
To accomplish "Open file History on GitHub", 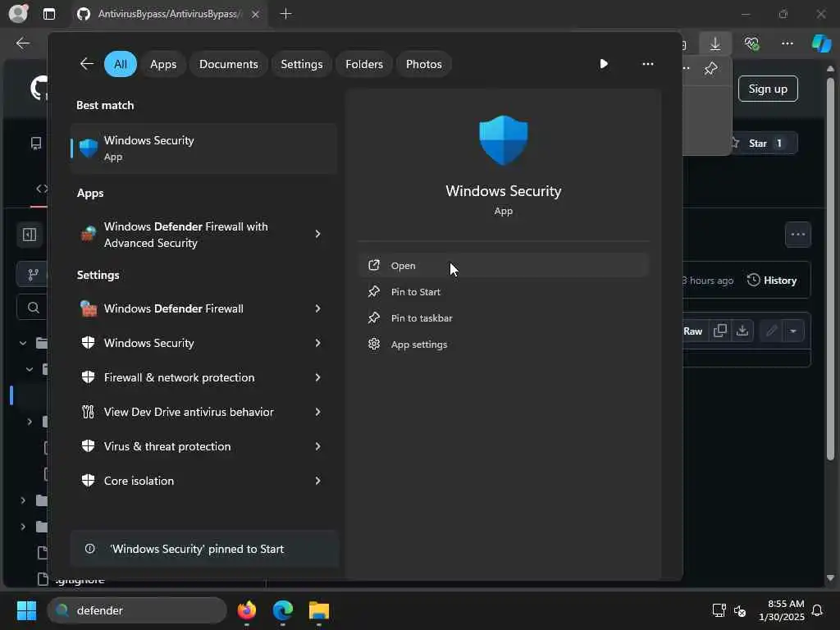I will pos(772,281).
